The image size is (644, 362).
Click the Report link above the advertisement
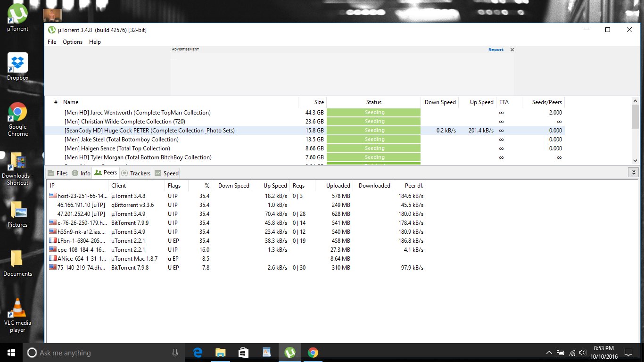point(495,49)
